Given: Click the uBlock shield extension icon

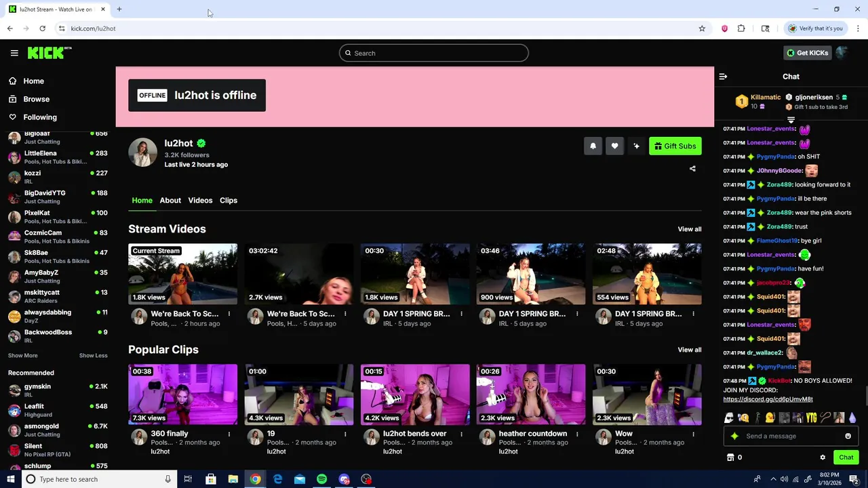Looking at the screenshot, I should click(x=725, y=28).
